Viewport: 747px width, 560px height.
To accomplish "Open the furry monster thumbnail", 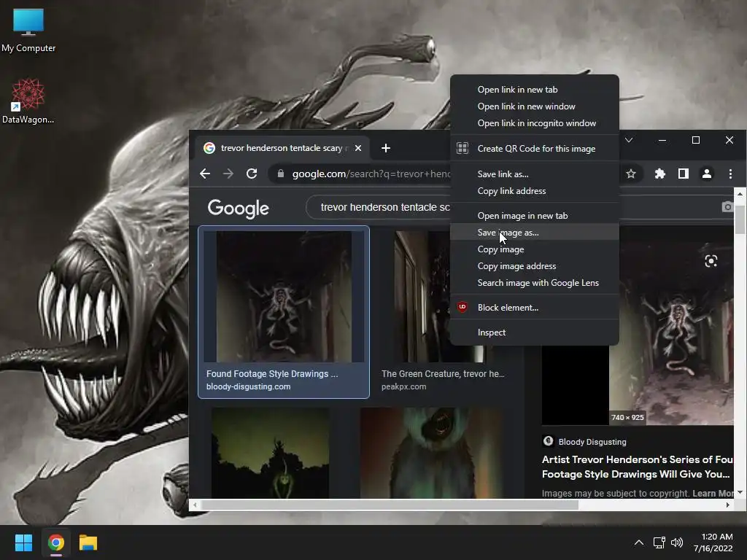I will pos(432,453).
